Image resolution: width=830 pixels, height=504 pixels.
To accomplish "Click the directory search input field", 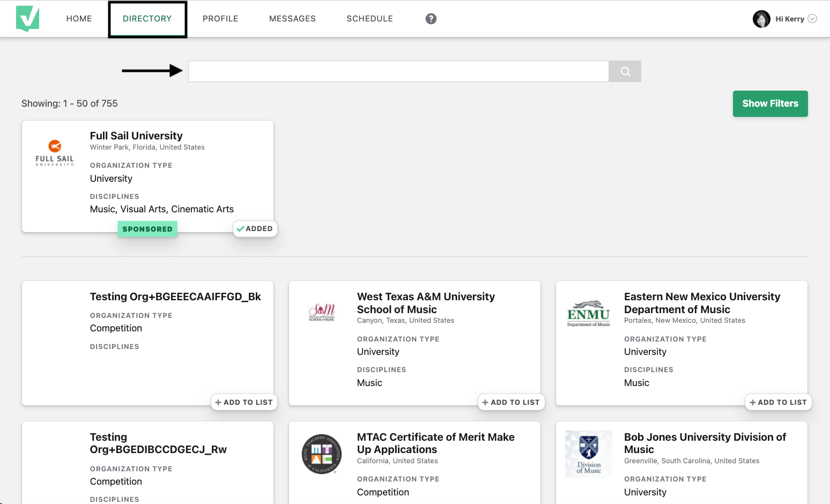I will point(398,71).
